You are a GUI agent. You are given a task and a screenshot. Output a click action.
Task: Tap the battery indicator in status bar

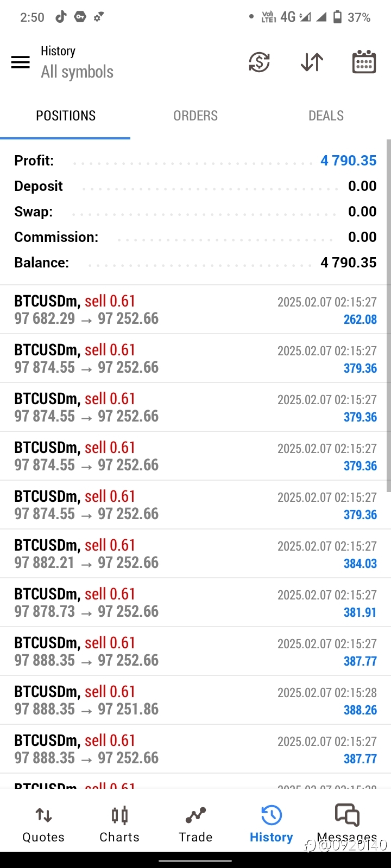[337, 17]
